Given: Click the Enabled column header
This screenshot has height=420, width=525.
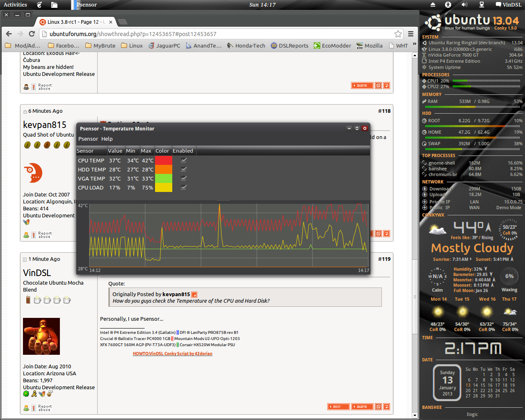Looking at the screenshot, I should tap(183, 151).
